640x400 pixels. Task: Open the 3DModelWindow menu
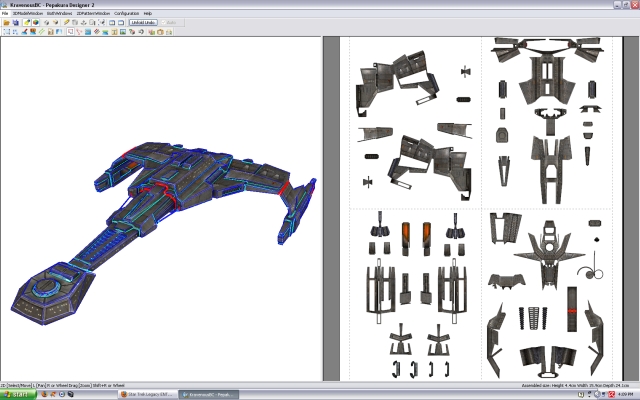(28, 13)
